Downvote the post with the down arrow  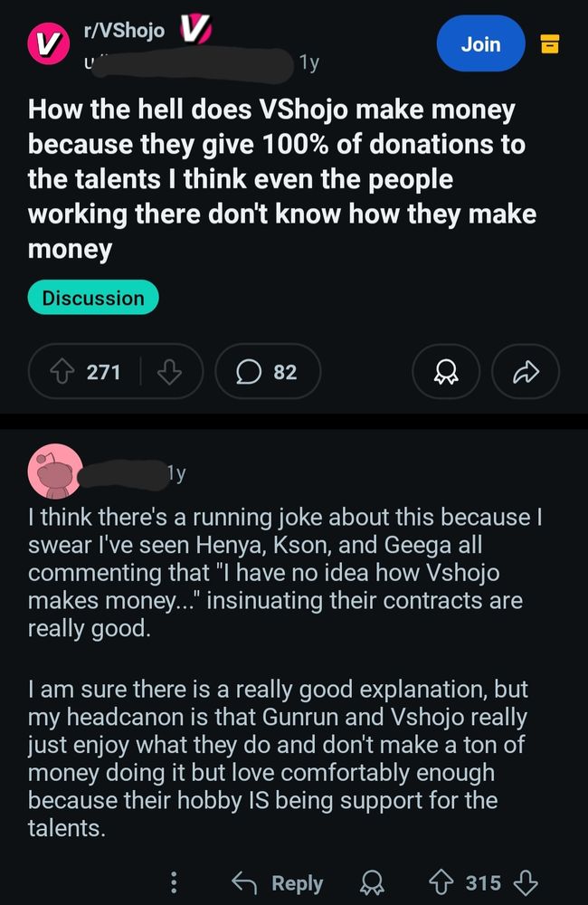pyautogui.click(x=170, y=371)
